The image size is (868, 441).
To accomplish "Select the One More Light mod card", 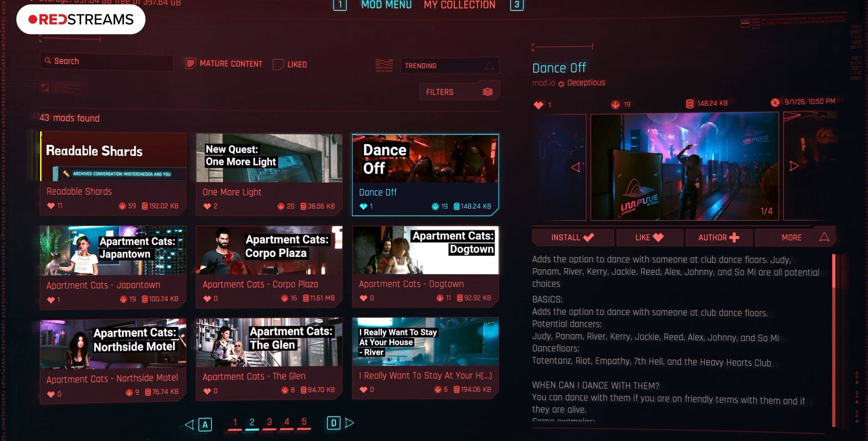I will [x=269, y=174].
